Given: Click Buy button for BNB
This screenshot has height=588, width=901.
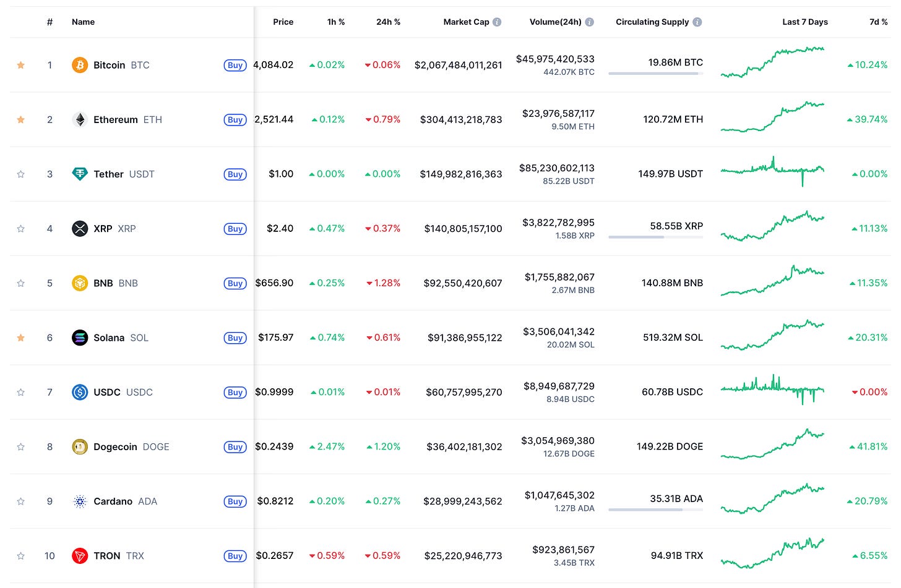Looking at the screenshot, I should [235, 283].
